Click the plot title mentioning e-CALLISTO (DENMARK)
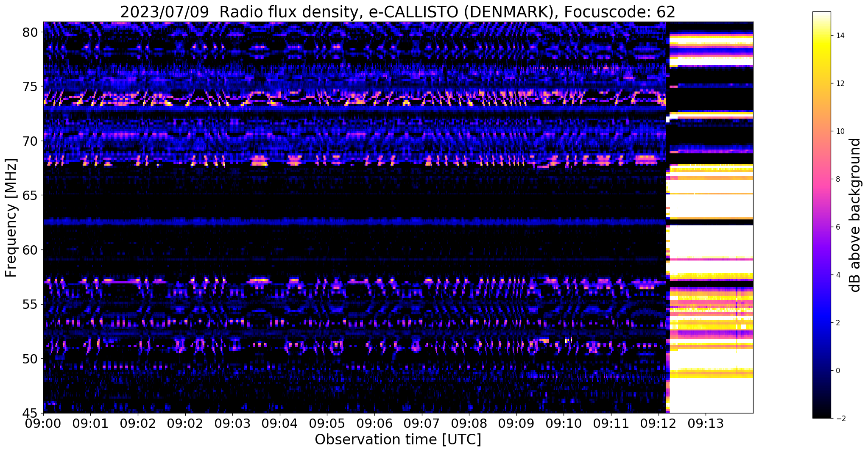This screenshot has width=868, height=452. 398,12
